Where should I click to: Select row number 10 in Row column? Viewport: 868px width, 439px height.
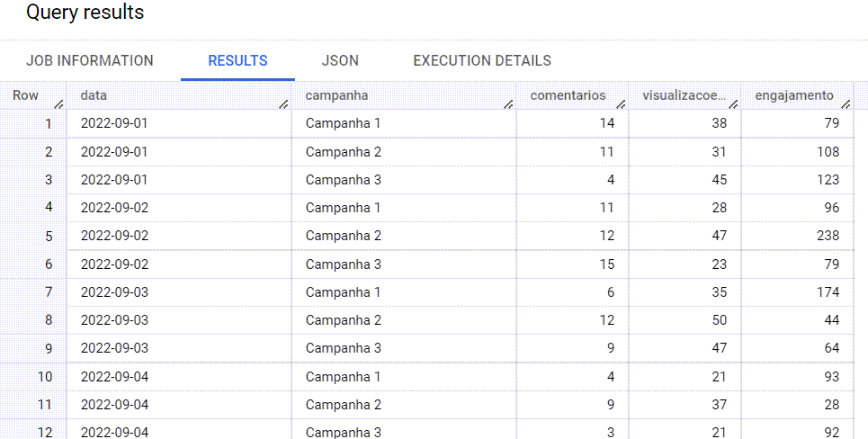45,376
